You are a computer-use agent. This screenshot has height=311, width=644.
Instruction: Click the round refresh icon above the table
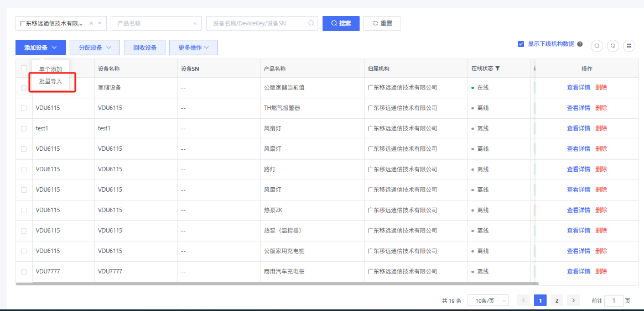[x=612, y=46]
